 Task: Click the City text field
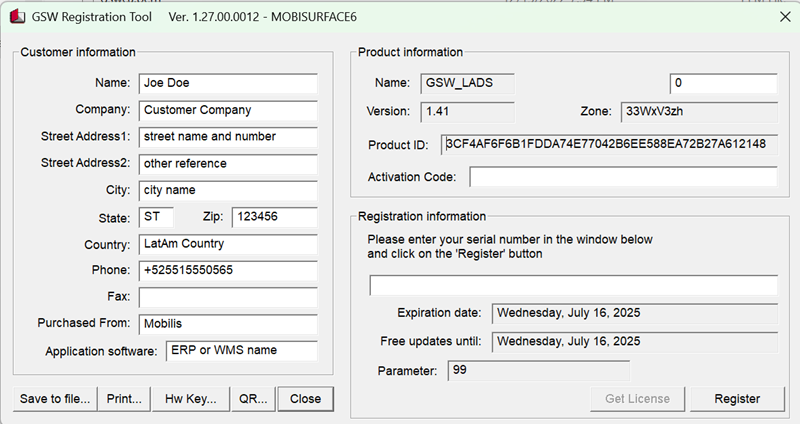click(227, 191)
